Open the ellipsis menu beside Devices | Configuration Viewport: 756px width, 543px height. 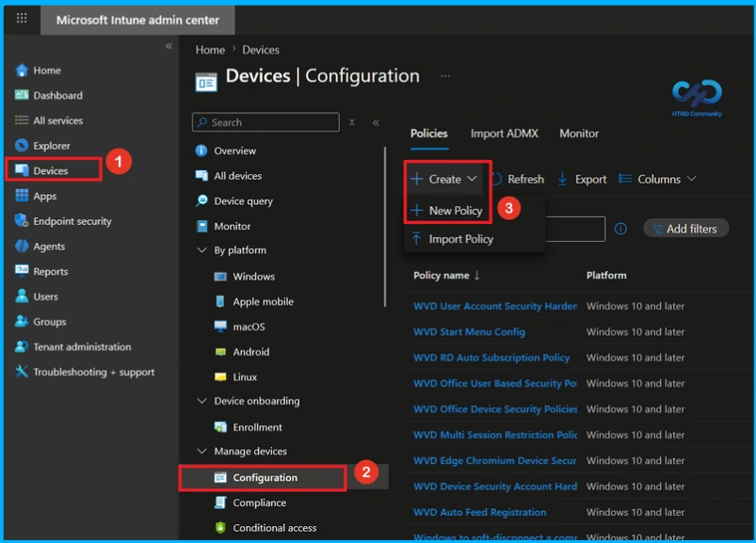pyautogui.click(x=445, y=75)
